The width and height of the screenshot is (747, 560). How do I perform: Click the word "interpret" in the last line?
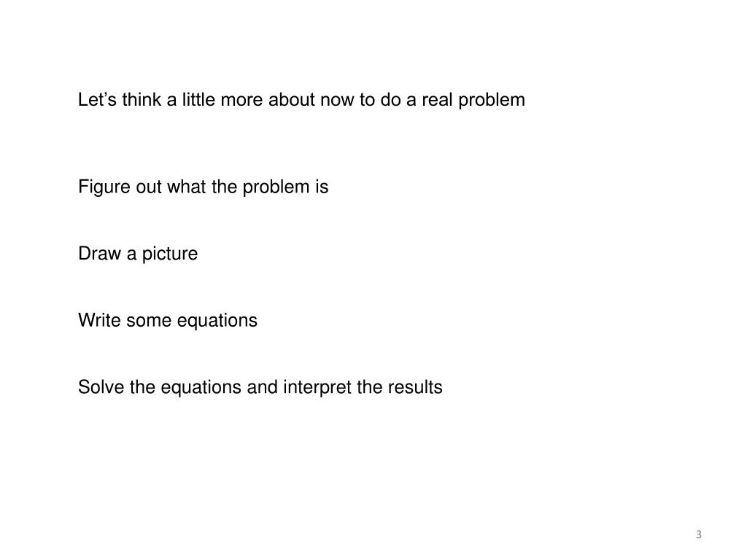(x=317, y=388)
